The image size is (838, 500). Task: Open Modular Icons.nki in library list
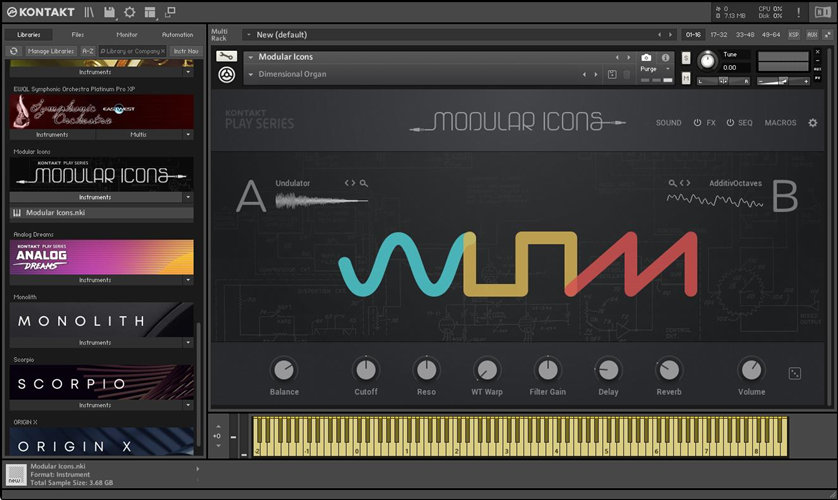click(102, 213)
